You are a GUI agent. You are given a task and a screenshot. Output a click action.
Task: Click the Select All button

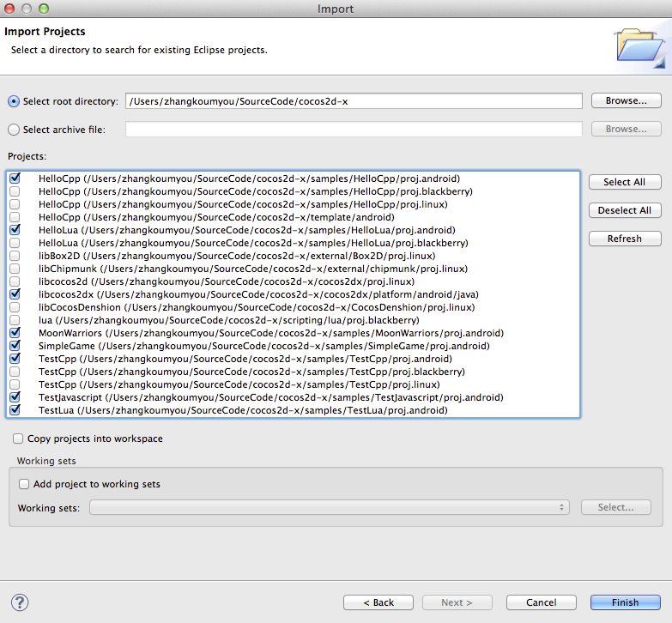[625, 182]
